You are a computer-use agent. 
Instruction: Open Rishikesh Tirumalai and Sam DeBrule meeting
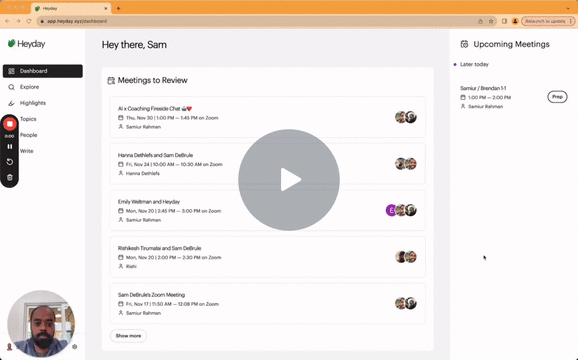pyautogui.click(x=267, y=257)
